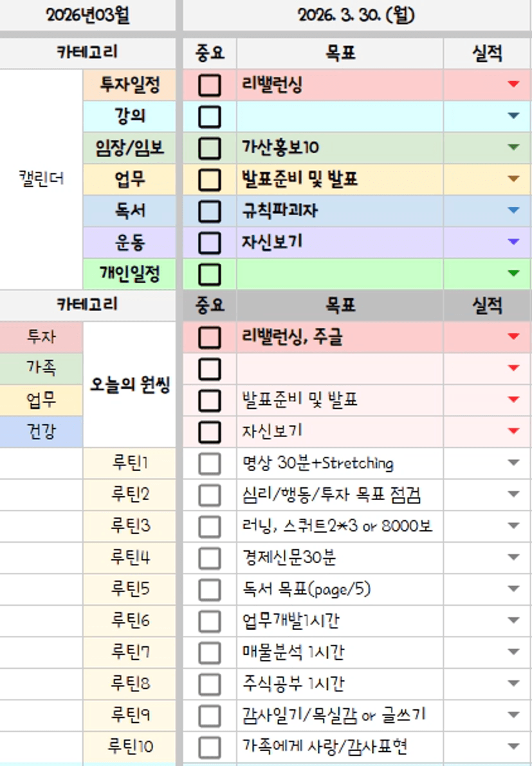Viewport: 532px width, 766px height.
Task: Open the 실적 dropdown for 매물분석 1시간
Action: coord(513,651)
